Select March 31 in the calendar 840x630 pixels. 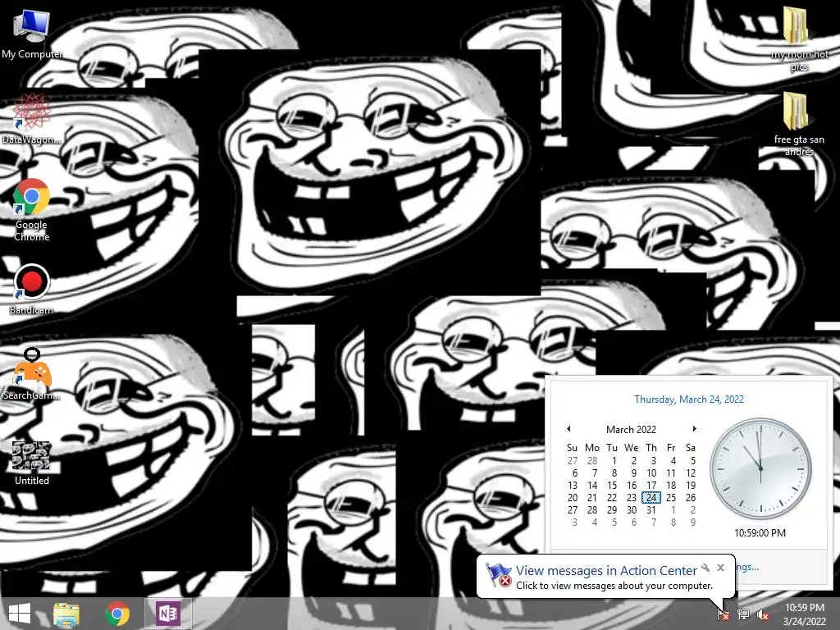click(651, 510)
